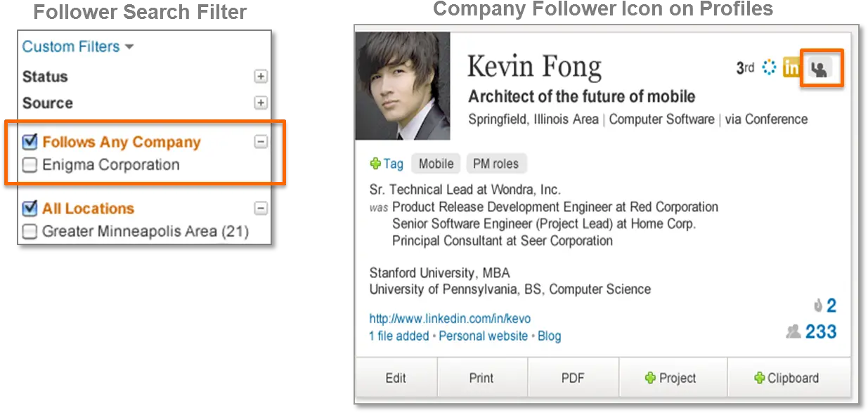Click the Print button
The height and width of the screenshot is (413, 868).
tap(481, 378)
